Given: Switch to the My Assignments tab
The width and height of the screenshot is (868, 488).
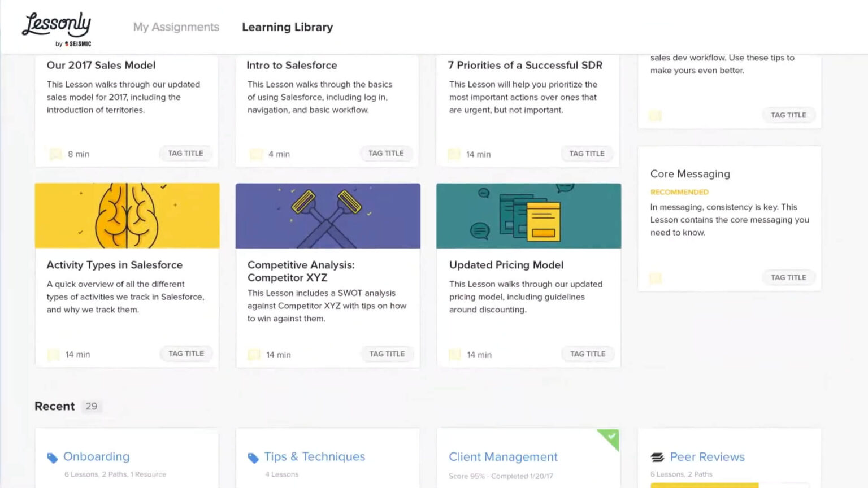Looking at the screenshot, I should pyautogui.click(x=176, y=27).
